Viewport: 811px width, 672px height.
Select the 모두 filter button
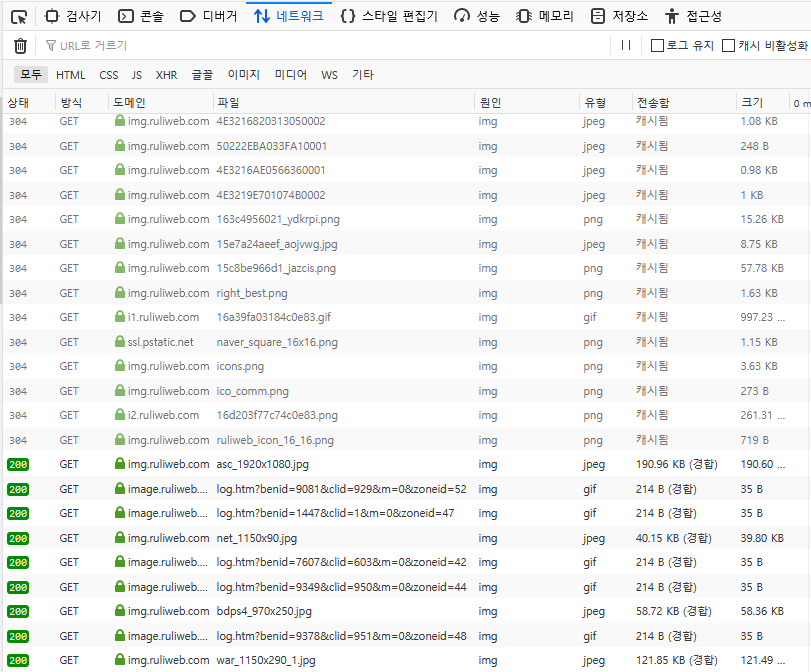point(31,75)
